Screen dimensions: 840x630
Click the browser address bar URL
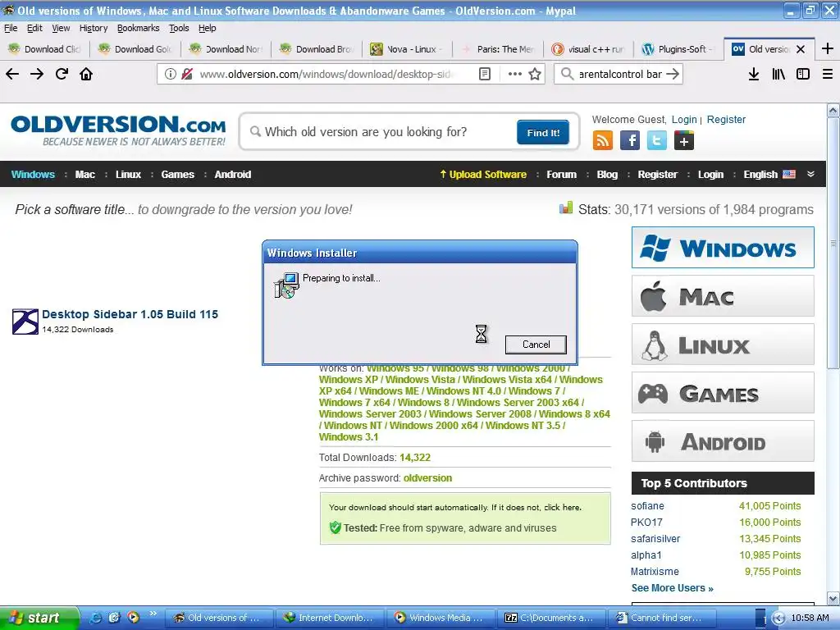coord(325,74)
